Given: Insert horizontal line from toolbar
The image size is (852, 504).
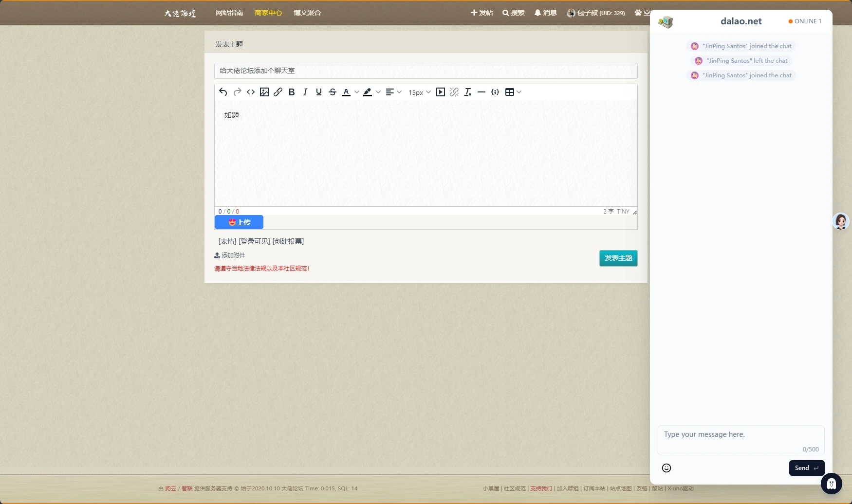Looking at the screenshot, I should 482,92.
